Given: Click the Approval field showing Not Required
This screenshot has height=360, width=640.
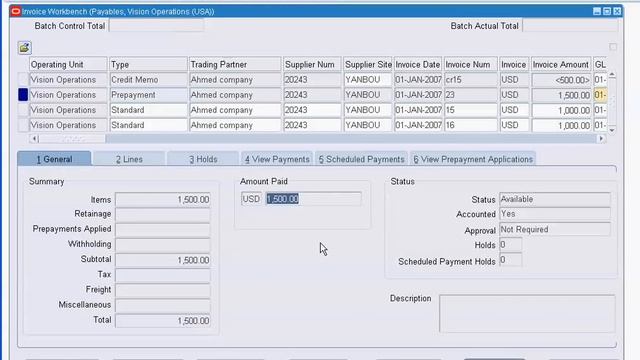Looking at the screenshot, I should point(555,229).
